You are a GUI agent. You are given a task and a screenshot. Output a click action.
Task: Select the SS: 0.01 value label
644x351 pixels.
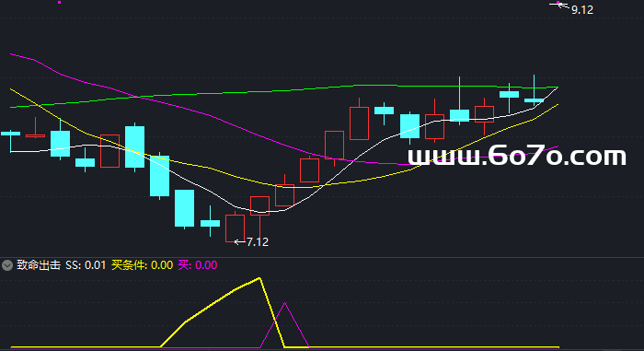86,265
